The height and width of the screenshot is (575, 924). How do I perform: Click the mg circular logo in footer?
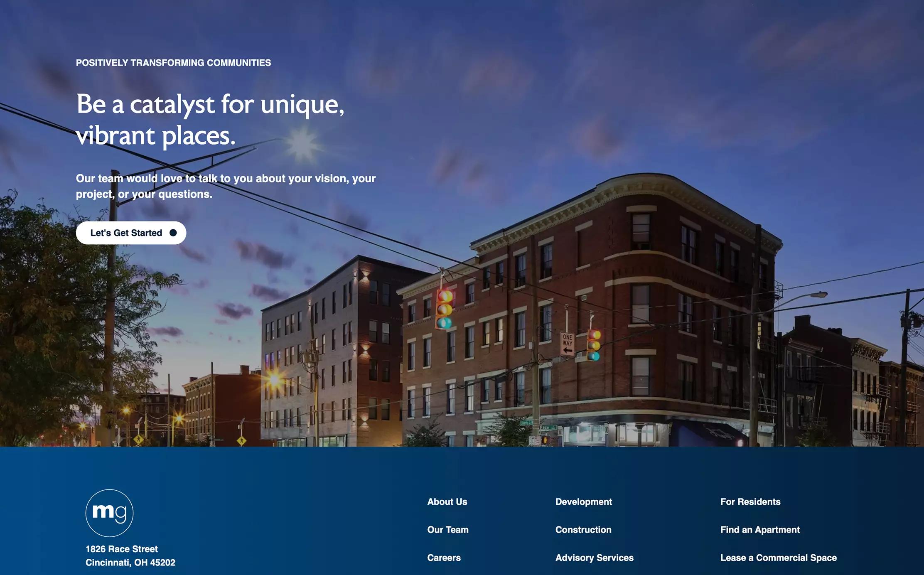pyautogui.click(x=109, y=513)
